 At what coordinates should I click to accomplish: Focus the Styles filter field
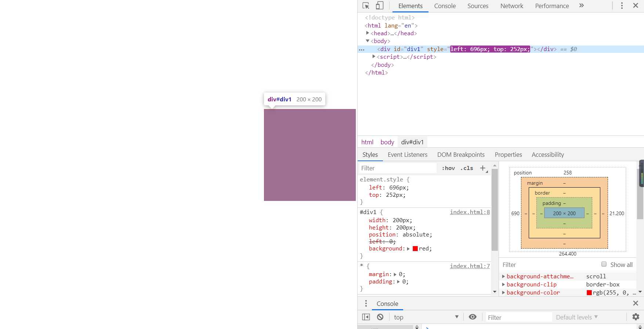[x=397, y=168]
